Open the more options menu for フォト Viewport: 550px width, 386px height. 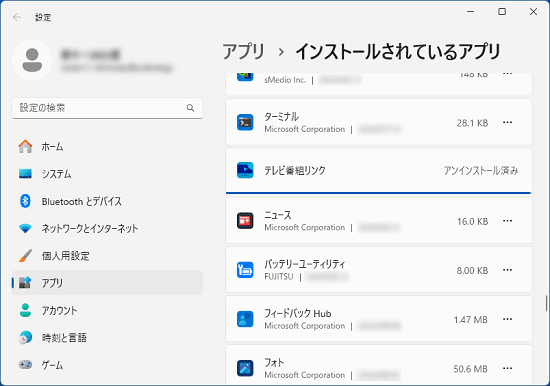508,368
